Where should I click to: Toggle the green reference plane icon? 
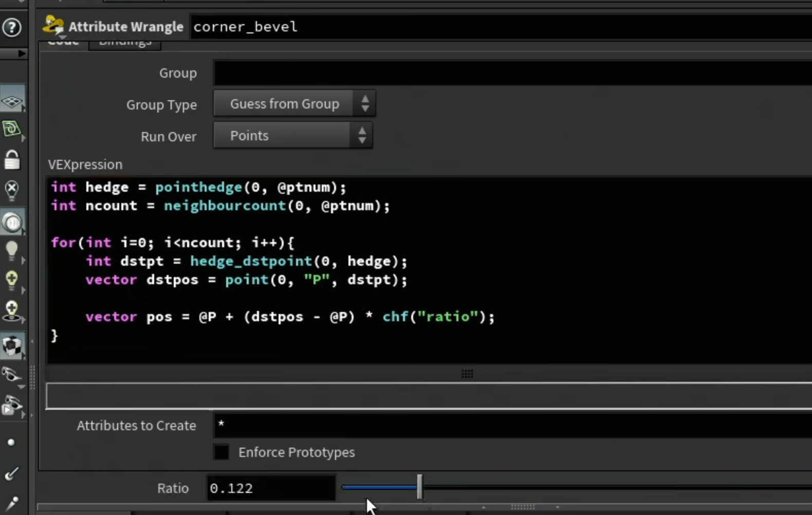[11, 128]
